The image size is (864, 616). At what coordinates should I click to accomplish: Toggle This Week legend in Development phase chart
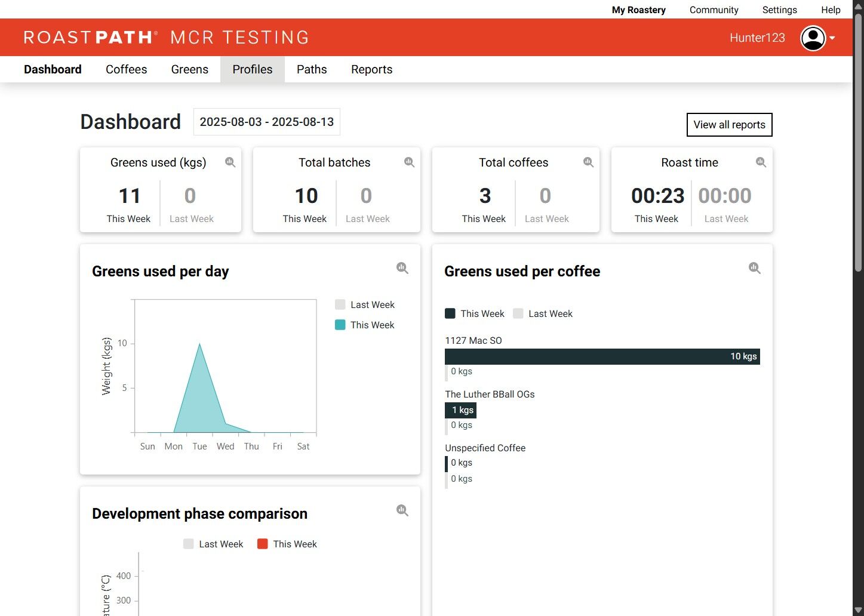287,544
